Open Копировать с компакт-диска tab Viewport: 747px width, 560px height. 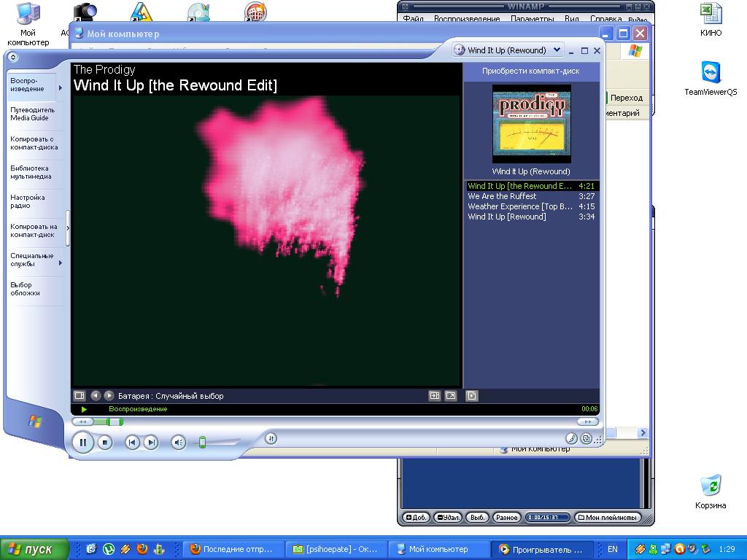click(x=34, y=144)
